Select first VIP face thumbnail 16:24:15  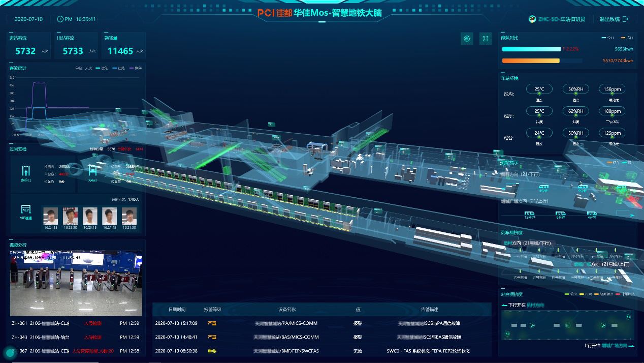[50, 216]
